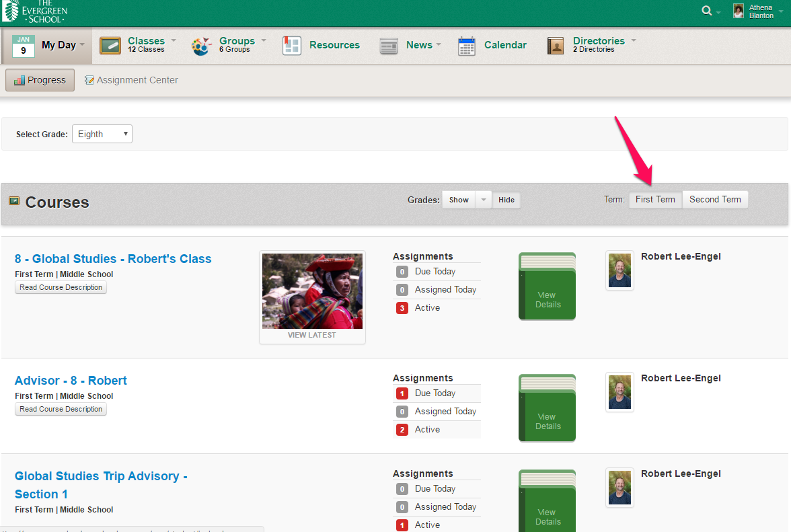Expand the arrow next to Grades Show
This screenshot has width=791, height=532.
tap(483, 200)
